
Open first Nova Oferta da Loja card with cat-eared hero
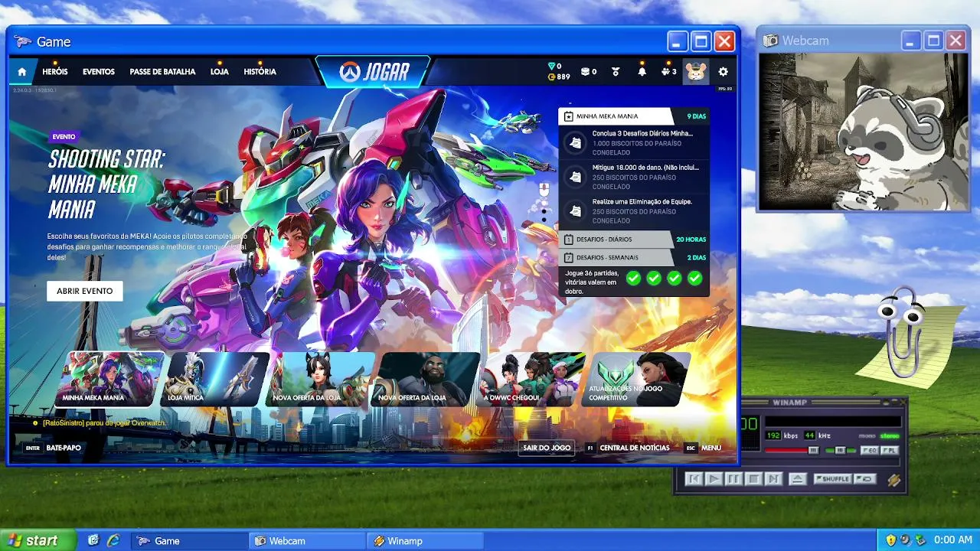click(320, 379)
